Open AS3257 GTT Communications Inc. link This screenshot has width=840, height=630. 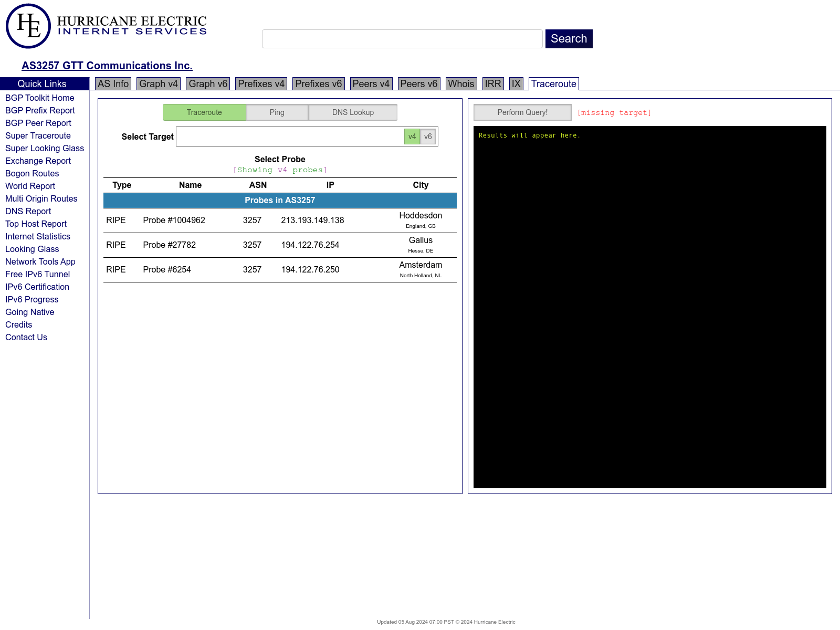click(107, 66)
